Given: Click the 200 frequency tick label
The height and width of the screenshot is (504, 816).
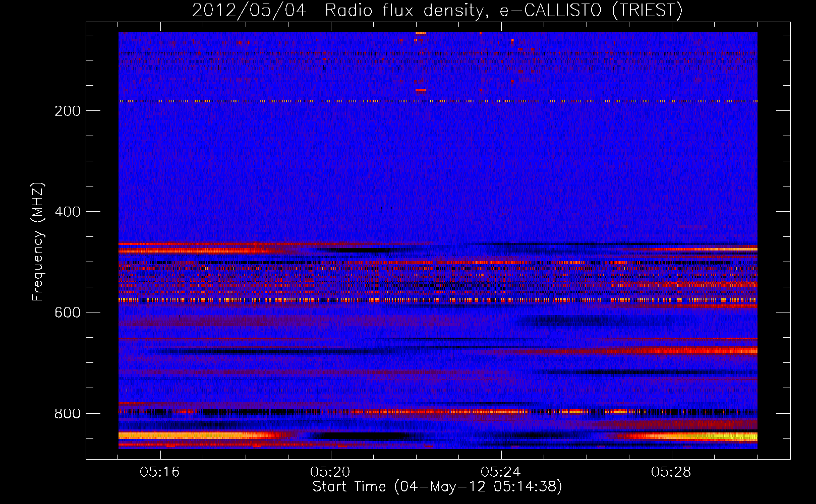Looking at the screenshot, I should pyautogui.click(x=68, y=111).
